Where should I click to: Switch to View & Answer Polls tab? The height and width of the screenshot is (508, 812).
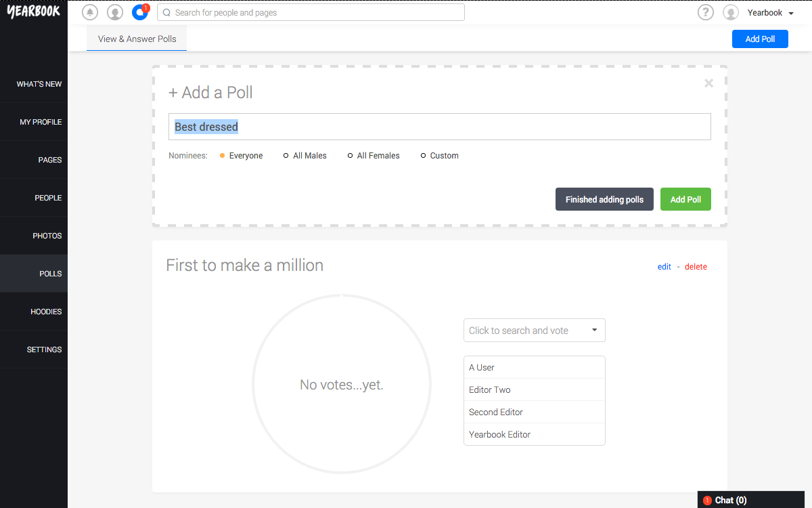[137, 39]
